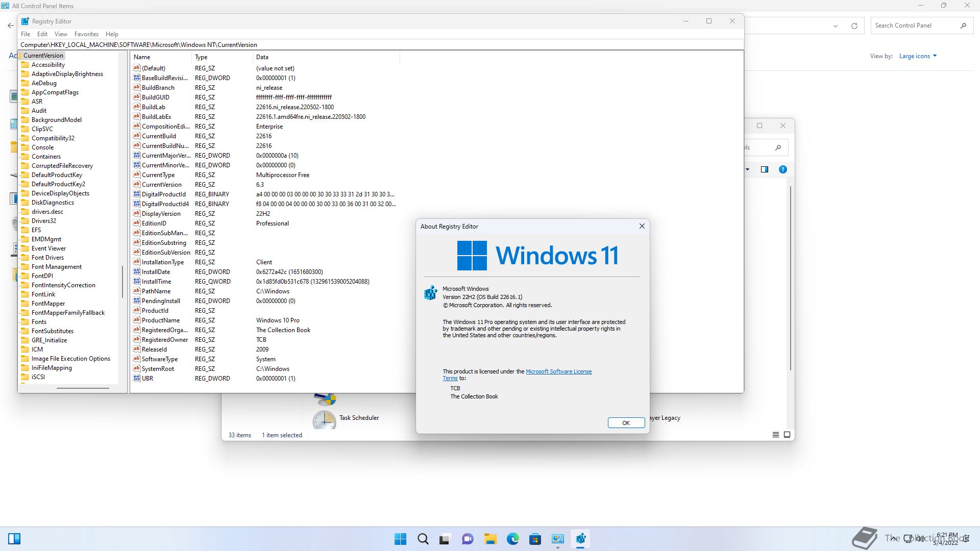The height and width of the screenshot is (551, 980).
Task: Sort values by the Data column header
Action: click(326, 57)
